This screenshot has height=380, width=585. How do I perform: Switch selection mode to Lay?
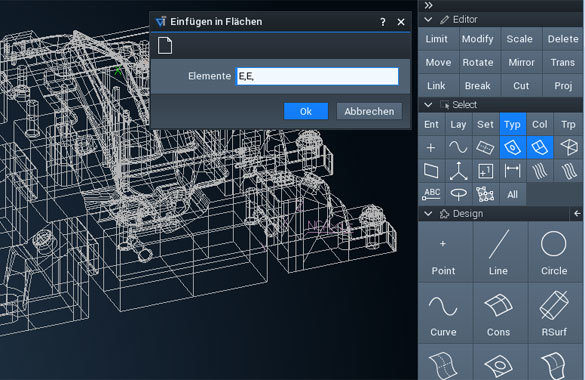click(x=458, y=124)
